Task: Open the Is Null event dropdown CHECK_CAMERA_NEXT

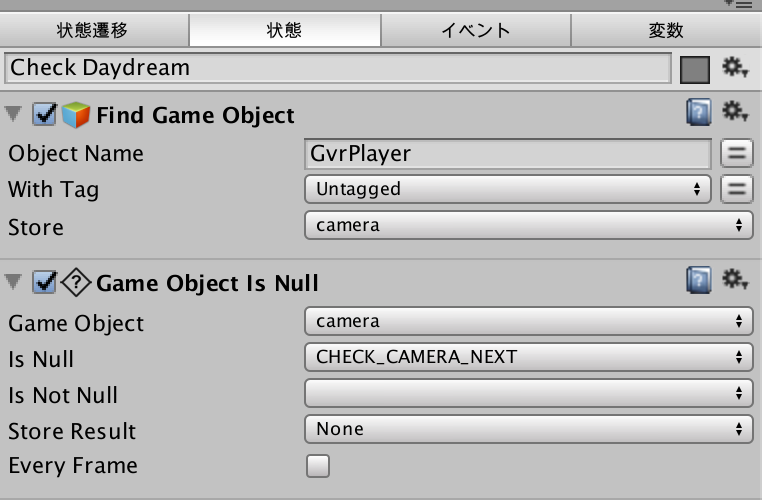Action: pyautogui.click(x=529, y=357)
